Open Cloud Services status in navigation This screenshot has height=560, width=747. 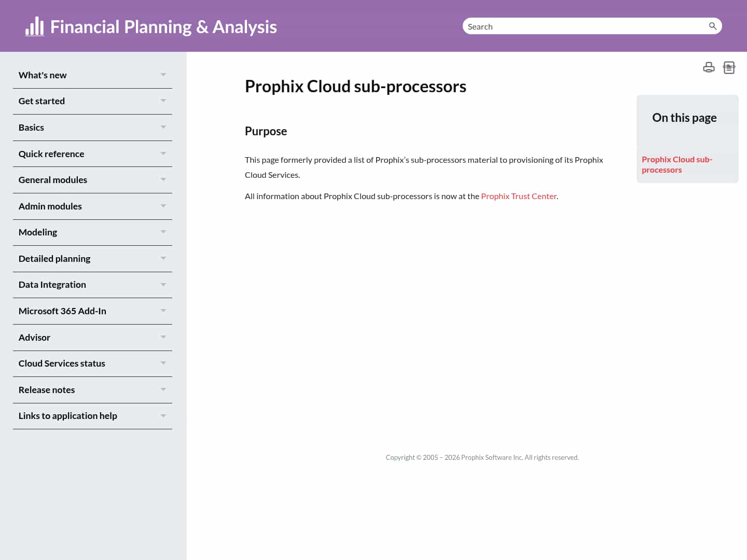click(62, 363)
